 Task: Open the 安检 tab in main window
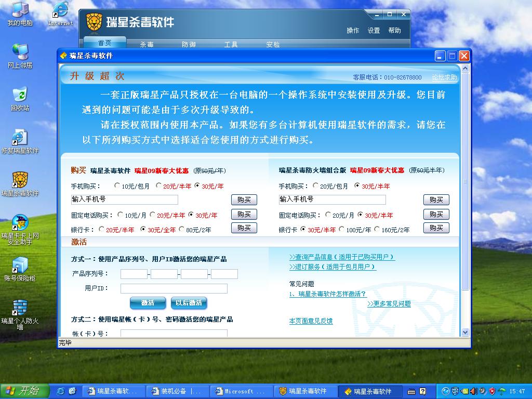point(273,44)
